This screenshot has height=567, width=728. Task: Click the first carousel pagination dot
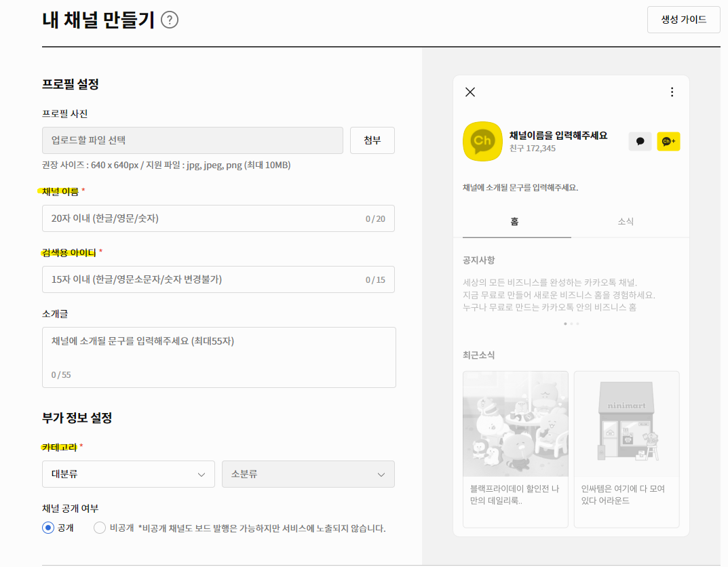click(x=565, y=324)
